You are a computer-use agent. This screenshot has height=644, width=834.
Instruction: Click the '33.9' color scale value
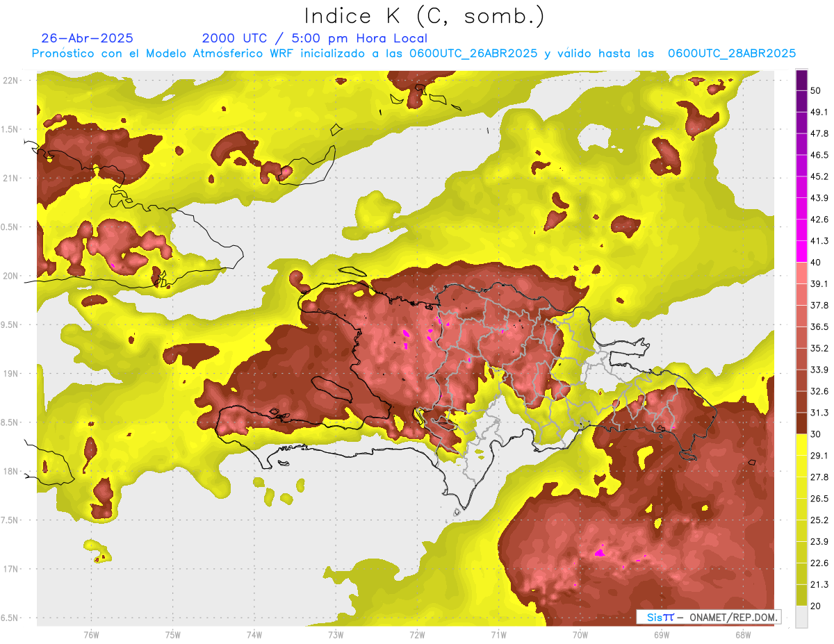[x=819, y=370]
